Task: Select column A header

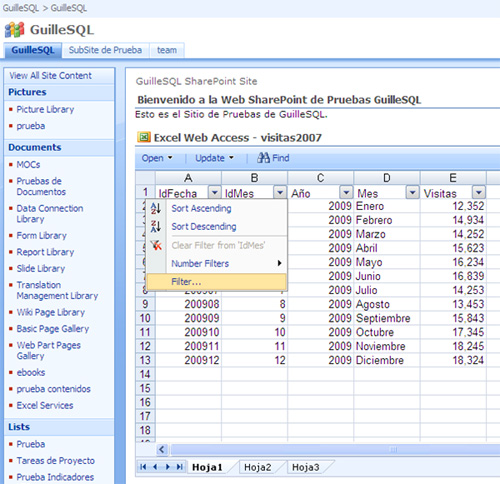Action: tap(188, 178)
